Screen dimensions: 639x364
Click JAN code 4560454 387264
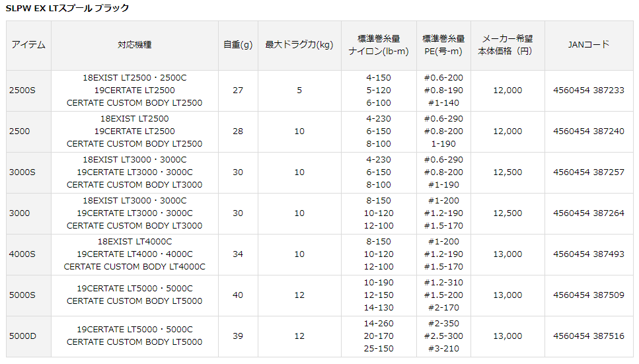point(589,213)
